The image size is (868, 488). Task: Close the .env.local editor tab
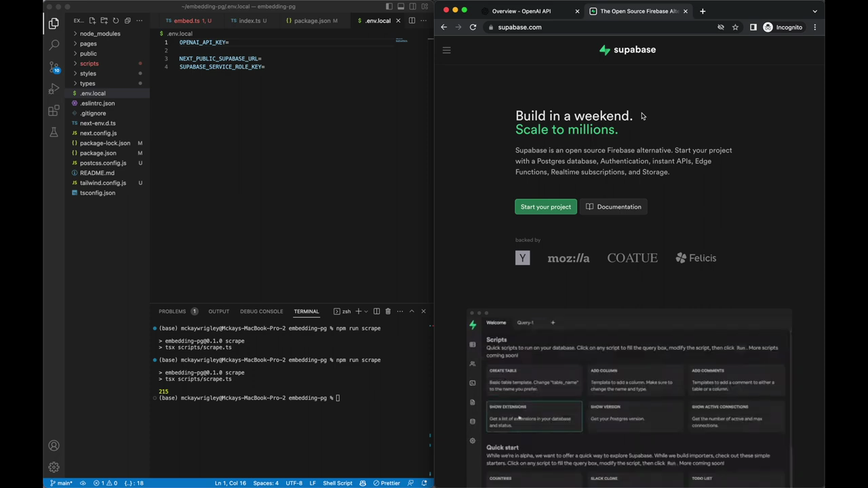(398, 20)
